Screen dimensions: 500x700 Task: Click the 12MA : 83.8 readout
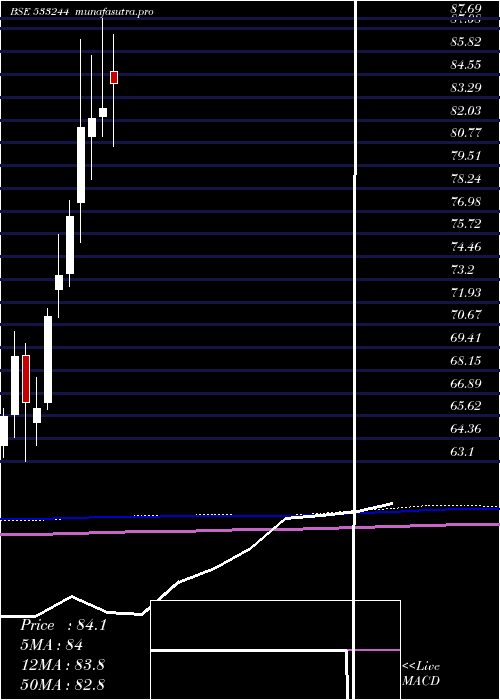click(63, 665)
